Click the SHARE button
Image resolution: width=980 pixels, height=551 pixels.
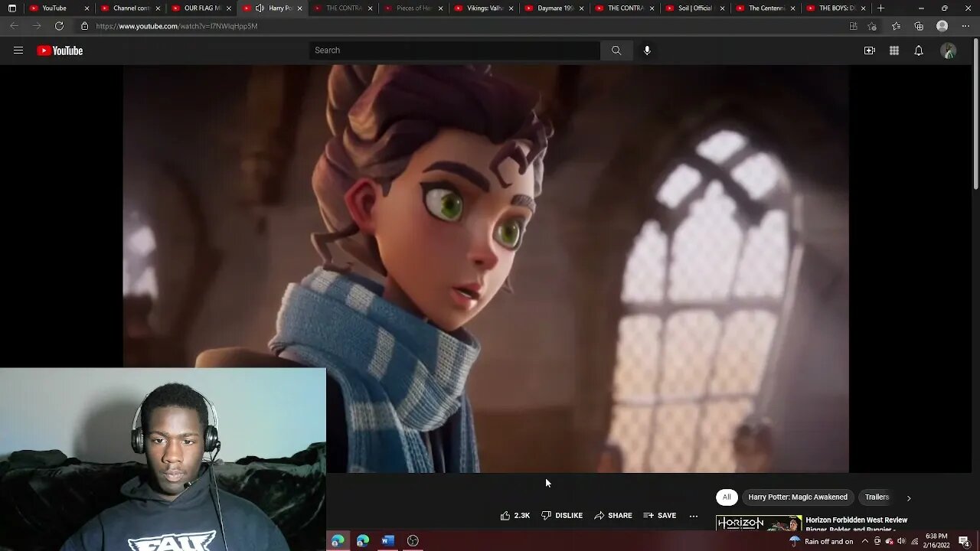click(612, 516)
